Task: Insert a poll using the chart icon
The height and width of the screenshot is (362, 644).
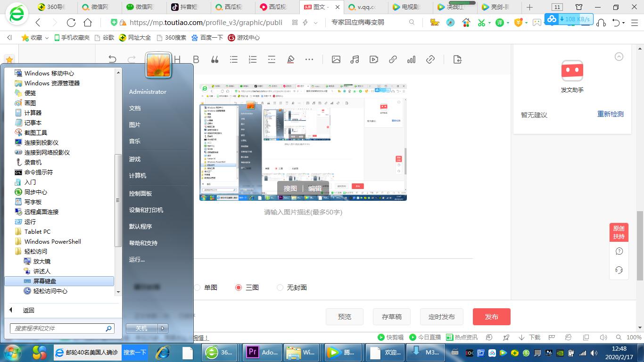Action: pyautogui.click(x=411, y=59)
